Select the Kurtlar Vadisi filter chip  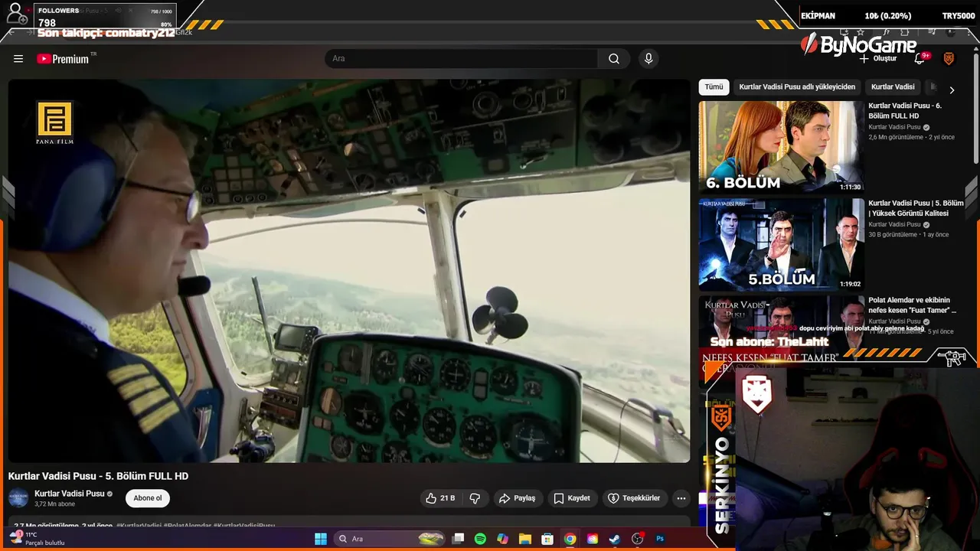[x=893, y=87]
